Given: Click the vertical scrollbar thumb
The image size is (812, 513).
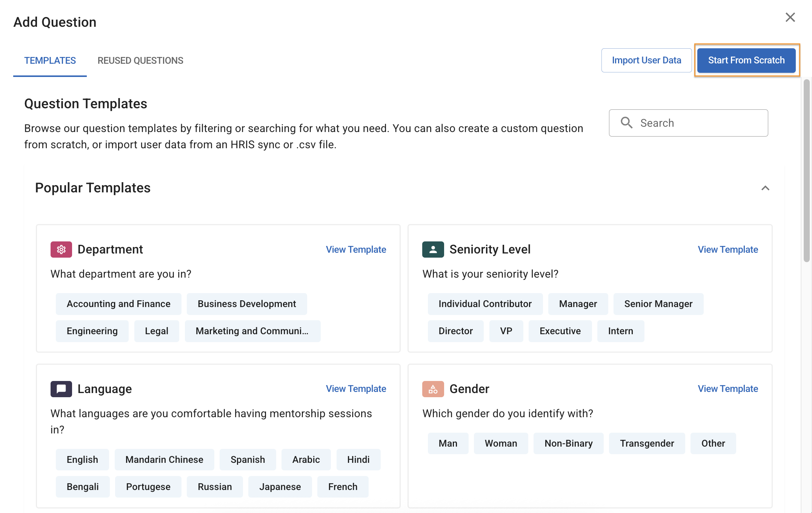Looking at the screenshot, I should tap(807, 170).
